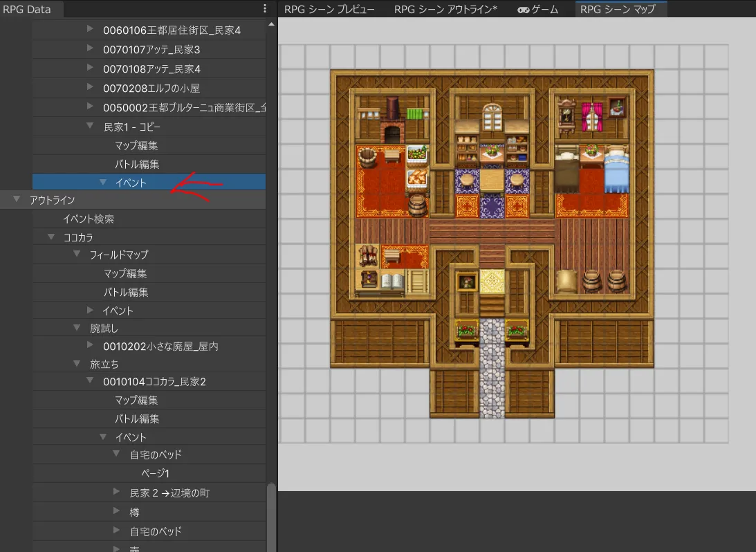
Task: Select the highlighted イベント item
Action: [131, 183]
